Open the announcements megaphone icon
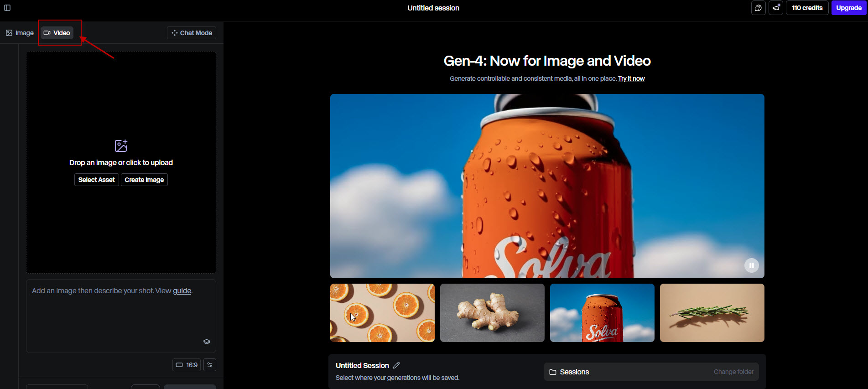This screenshot has width=868, height=389. pos(775,8)
